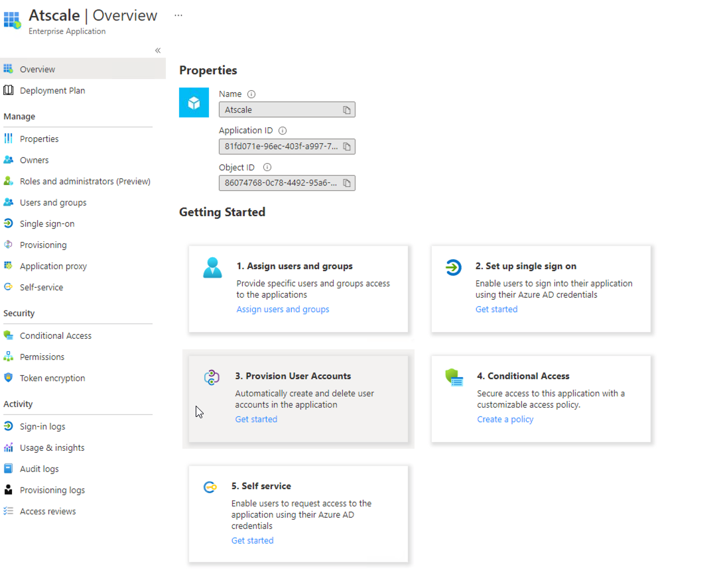Go to Properties under Manage
719x588 pixels.
click(39, 139)
